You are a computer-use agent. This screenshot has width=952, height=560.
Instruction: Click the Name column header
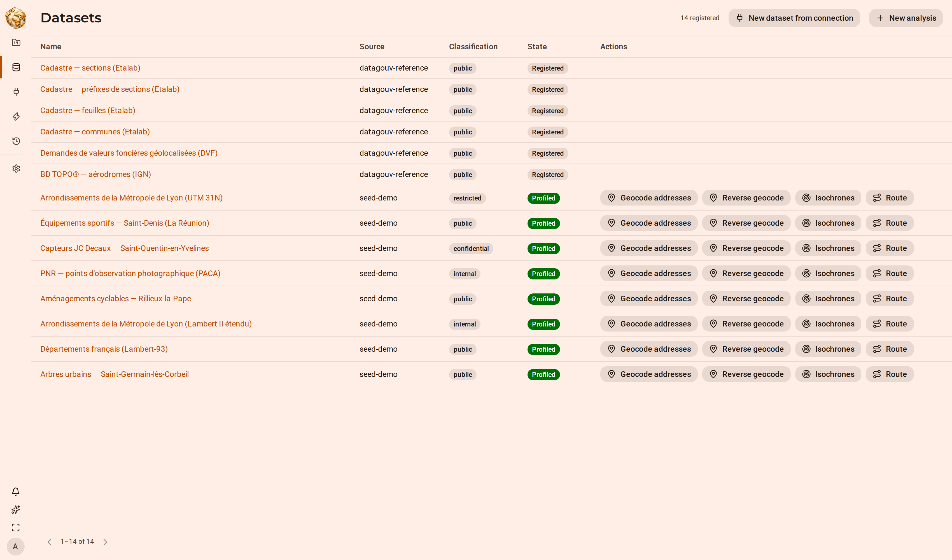pos(51,46)
